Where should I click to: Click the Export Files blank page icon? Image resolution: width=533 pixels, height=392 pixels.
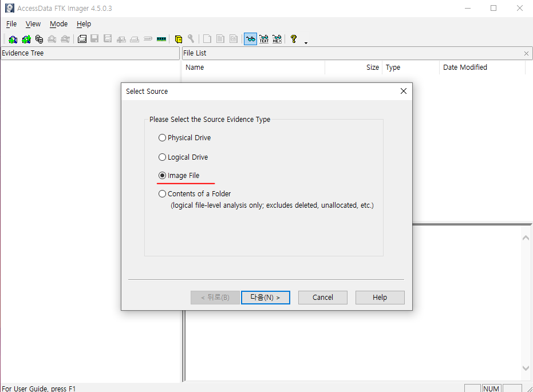coord(207,39)
